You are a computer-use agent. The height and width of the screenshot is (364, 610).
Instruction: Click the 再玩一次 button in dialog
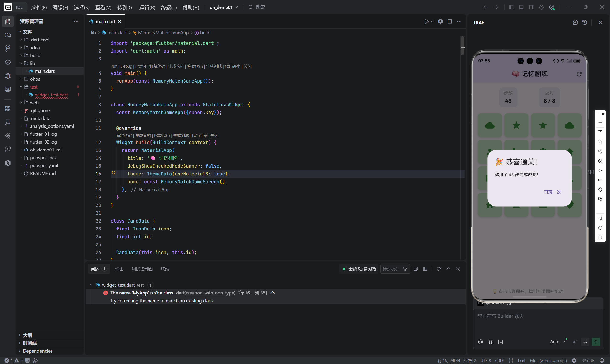click(x=552, y=192)
